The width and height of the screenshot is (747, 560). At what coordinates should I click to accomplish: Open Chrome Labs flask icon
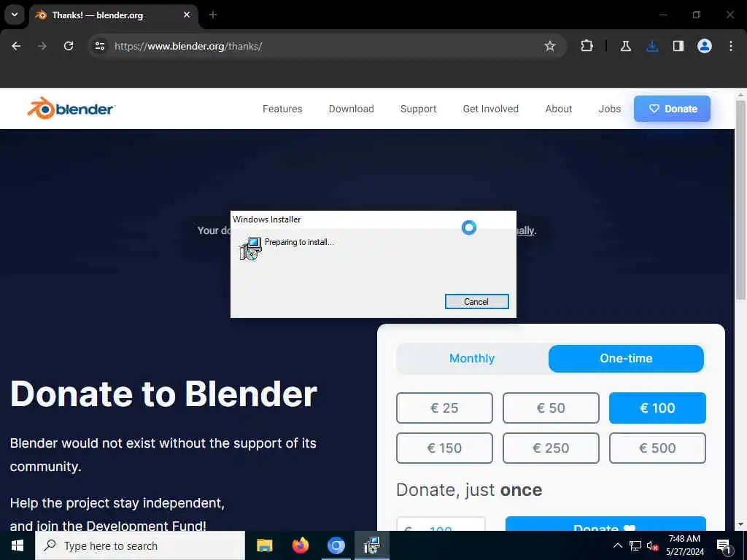626,46
